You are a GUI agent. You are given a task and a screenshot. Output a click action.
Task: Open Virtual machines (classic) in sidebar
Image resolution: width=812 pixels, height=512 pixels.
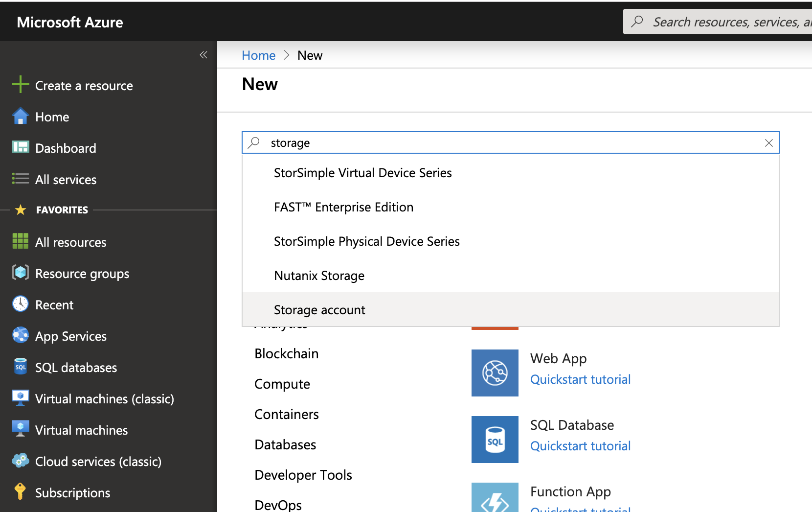coord(105,399)
